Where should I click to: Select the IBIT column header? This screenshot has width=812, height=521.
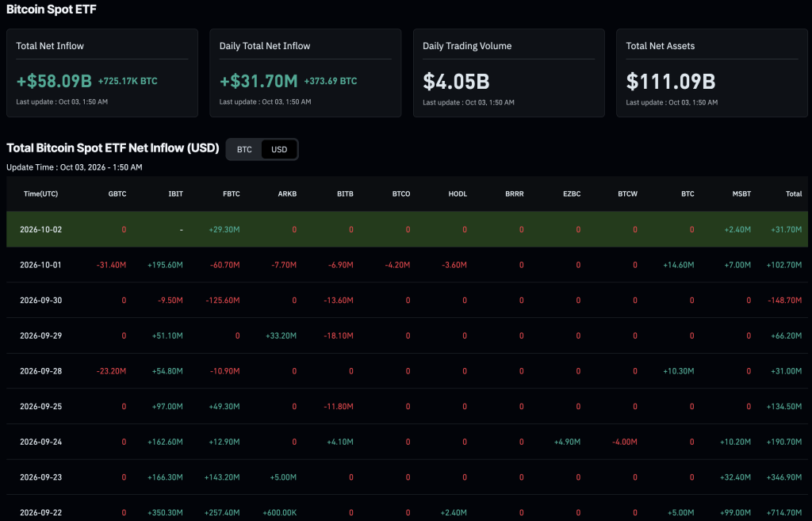click(175, 193)
